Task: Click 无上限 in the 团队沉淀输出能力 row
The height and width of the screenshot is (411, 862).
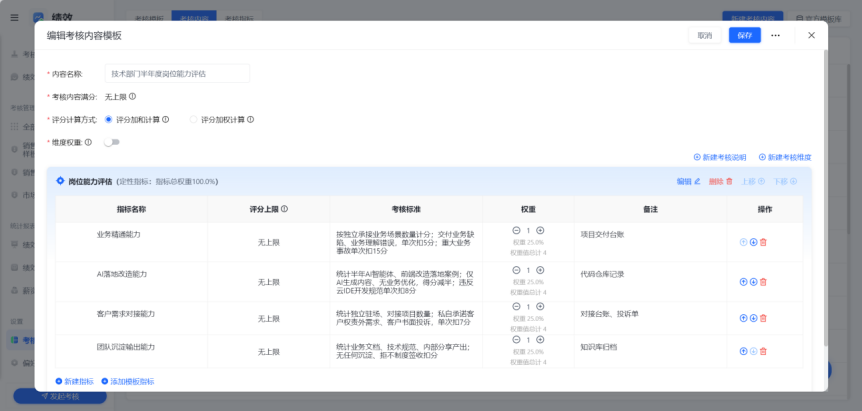Action: point(269,351)
